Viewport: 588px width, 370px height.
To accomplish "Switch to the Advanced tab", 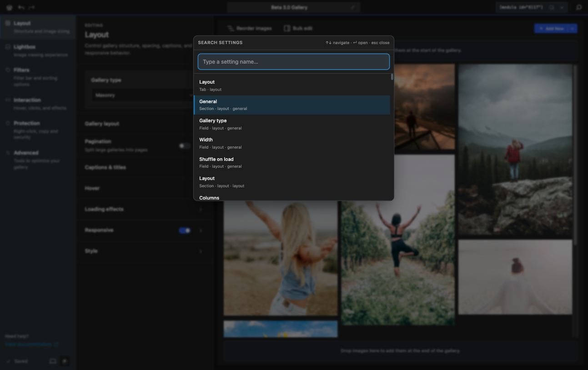I will pos(38,160).
